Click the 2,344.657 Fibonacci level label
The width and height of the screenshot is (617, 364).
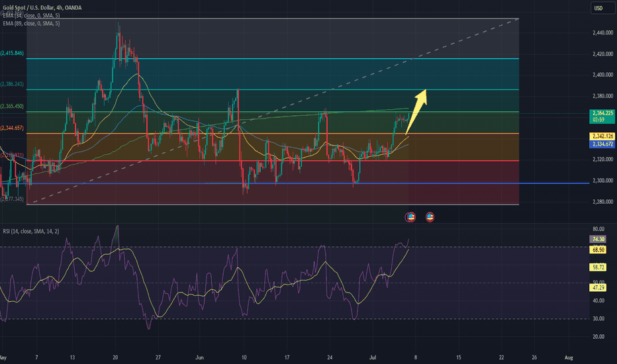12,128
